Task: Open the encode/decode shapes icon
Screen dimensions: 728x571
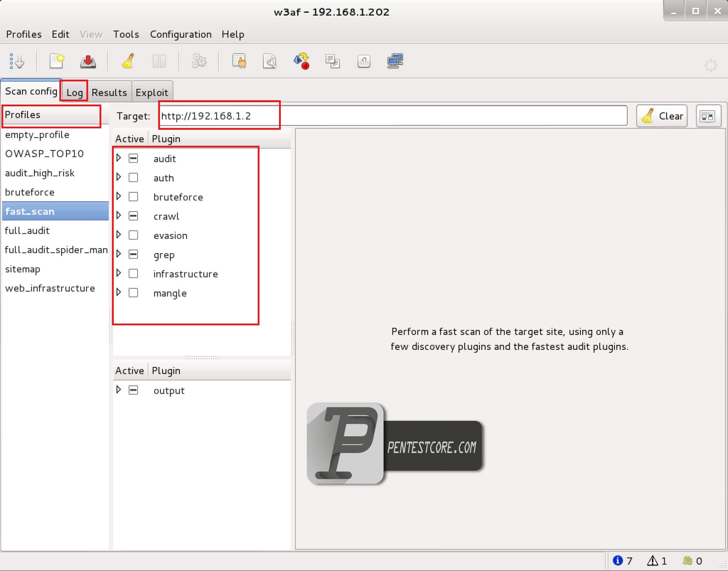Action: click(301, 61)
